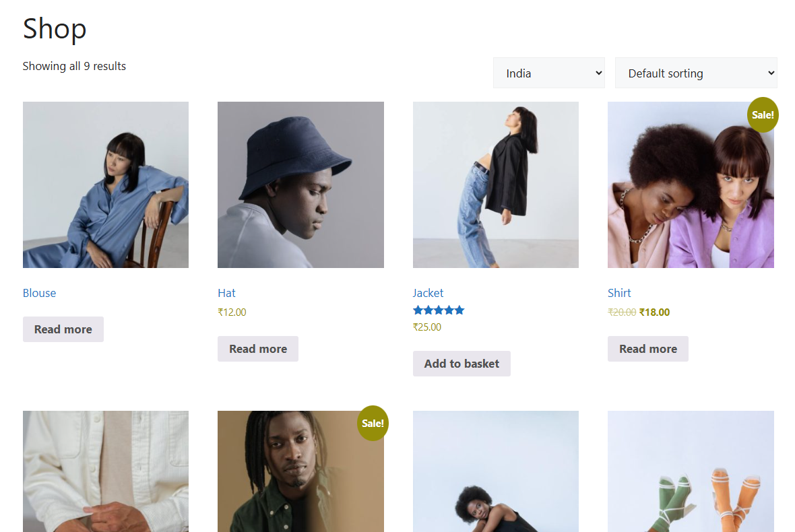Click the Jacket five-star rating
The width and height of the screenshot is (795, 532).
tap(439, 310)
